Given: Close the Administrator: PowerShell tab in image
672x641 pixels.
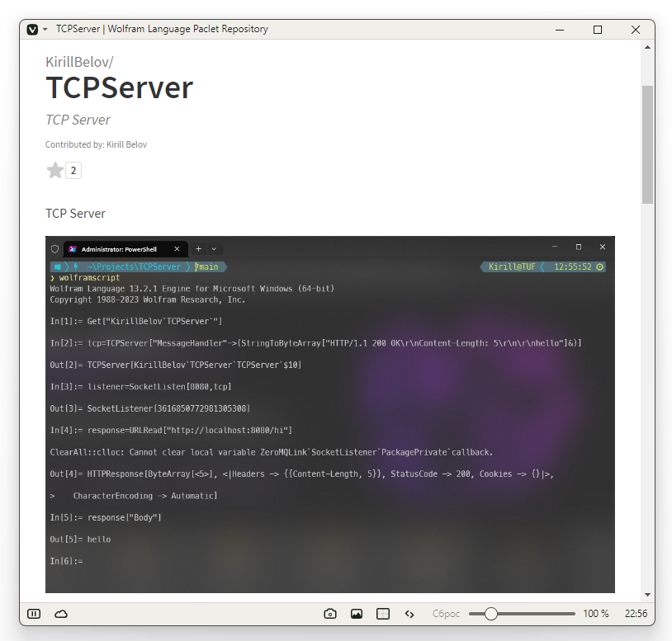Looking at the screenshot, I should [177, 249].
